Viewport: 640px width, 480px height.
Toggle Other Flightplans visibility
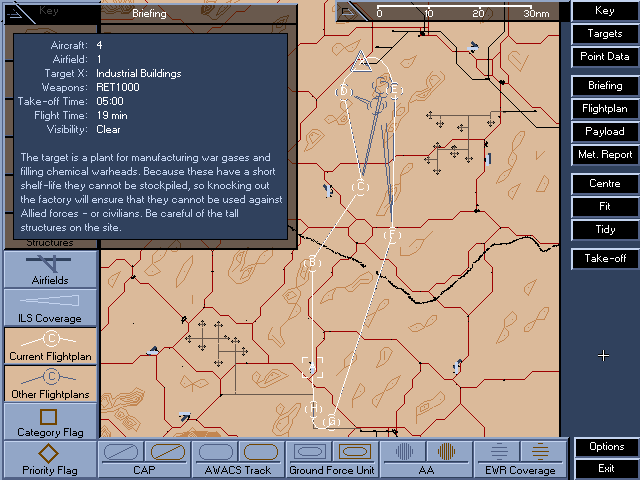(50, 381)
